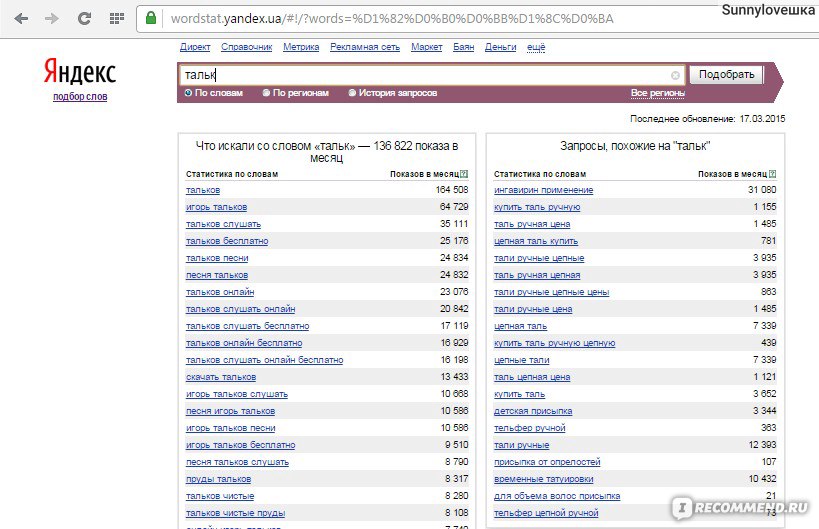Image resolution: width=819 pixels, height=529 pixels.
Task: Select the 'По словам' radio button
Action: pyautogui.click(x=189, y=93)
